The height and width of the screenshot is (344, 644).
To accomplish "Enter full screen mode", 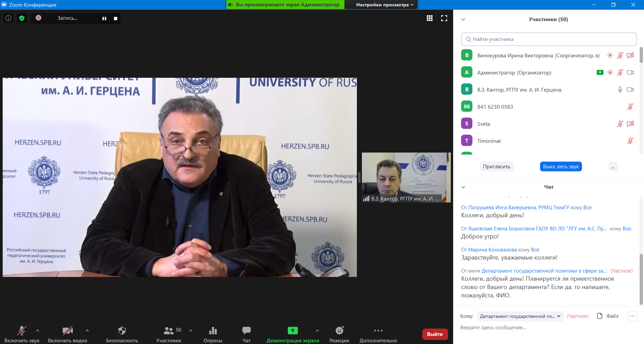I will coord(444,18).
